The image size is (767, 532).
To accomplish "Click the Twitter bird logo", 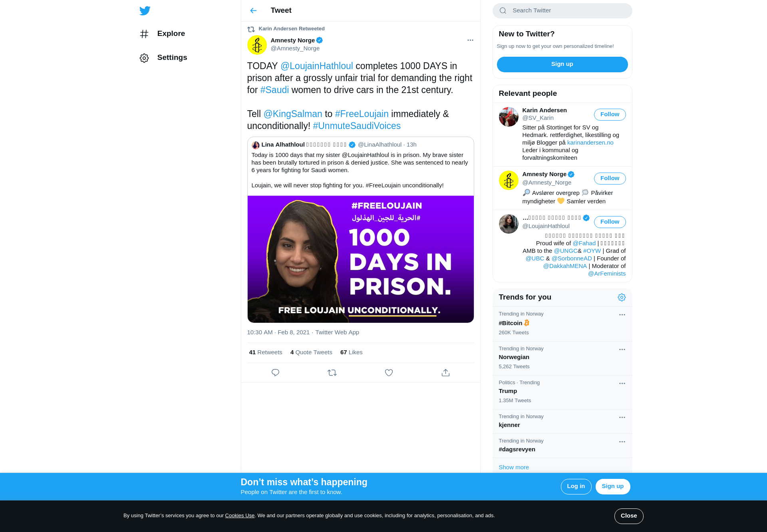I will [x=145, y=11].
